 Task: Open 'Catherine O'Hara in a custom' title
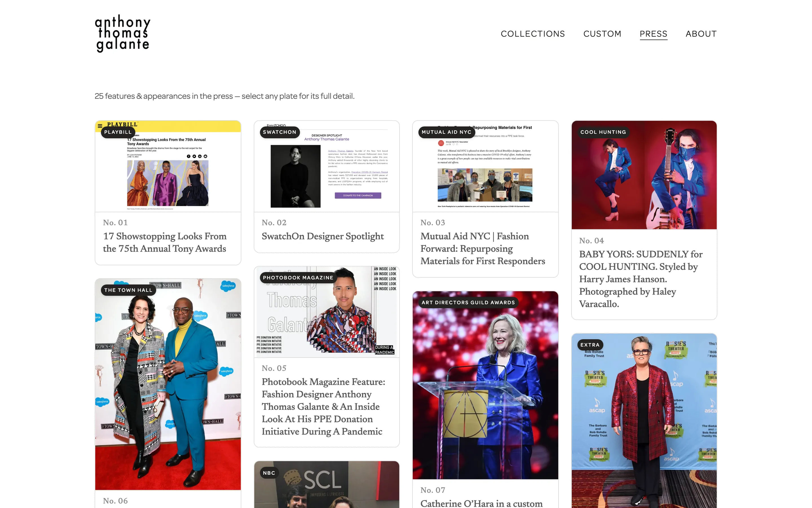tap(481, 503)
